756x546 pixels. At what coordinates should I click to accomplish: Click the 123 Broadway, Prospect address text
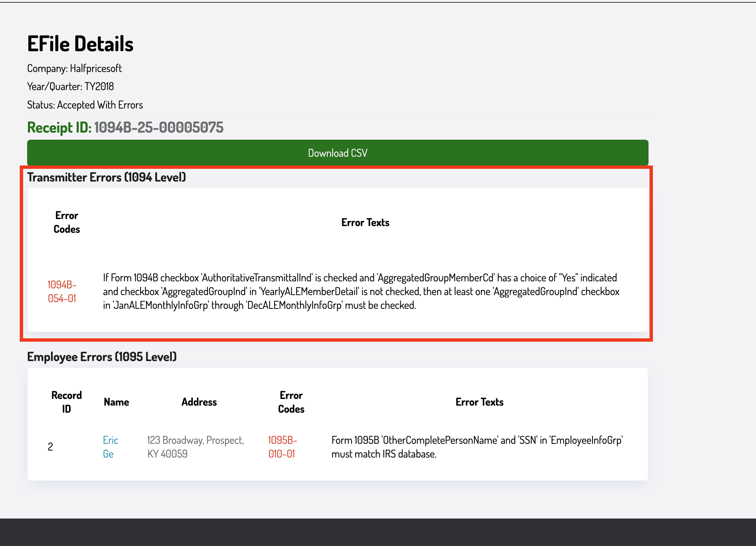pos(195,447)
